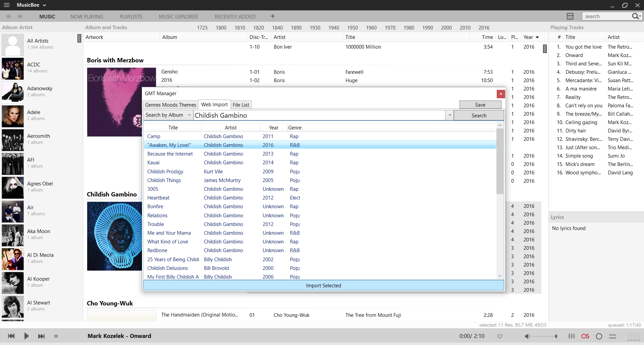Start playback with the play button
This screenshot has height=345, width=644.
click(x=26, y=336)
